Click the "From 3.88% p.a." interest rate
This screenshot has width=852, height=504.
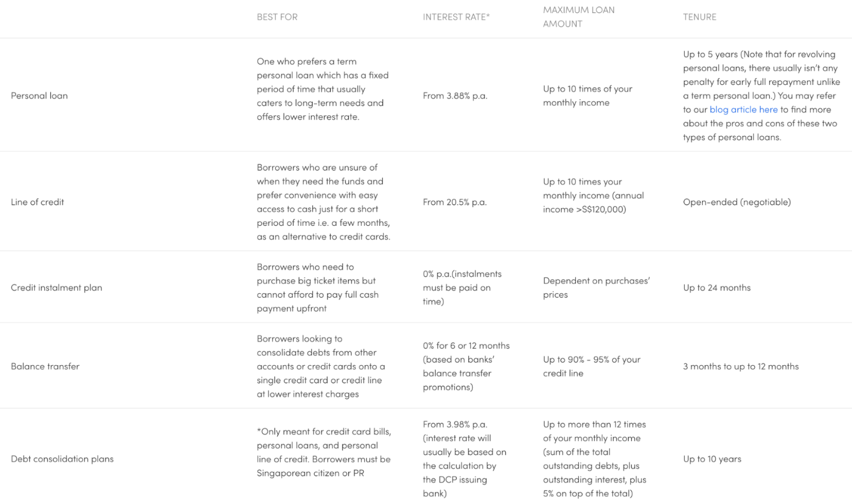pos(455,96)
